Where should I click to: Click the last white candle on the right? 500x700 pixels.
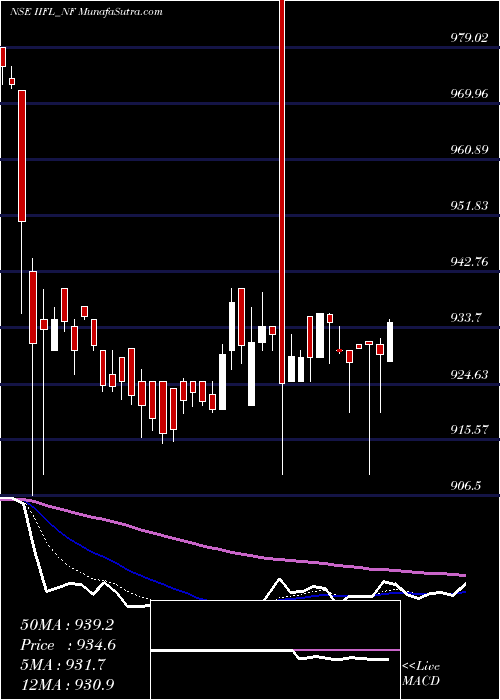(390, 342)
